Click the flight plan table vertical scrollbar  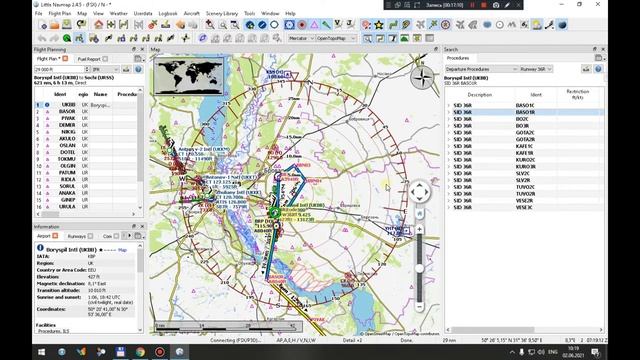[140, 139]
